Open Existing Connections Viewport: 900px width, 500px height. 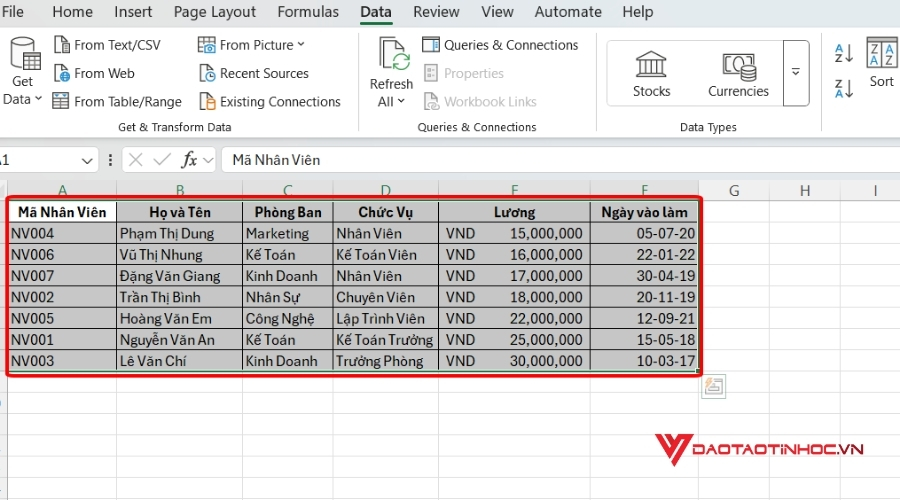click(x=270, y=101)
